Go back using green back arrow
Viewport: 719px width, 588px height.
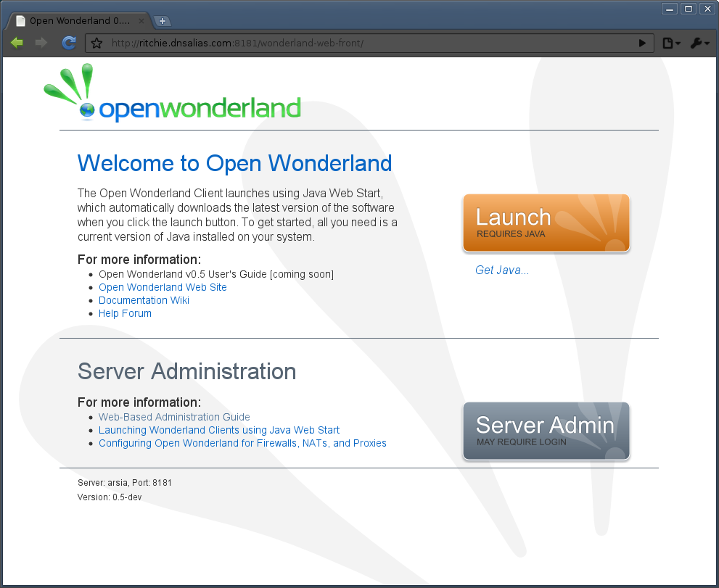[17, 43]
